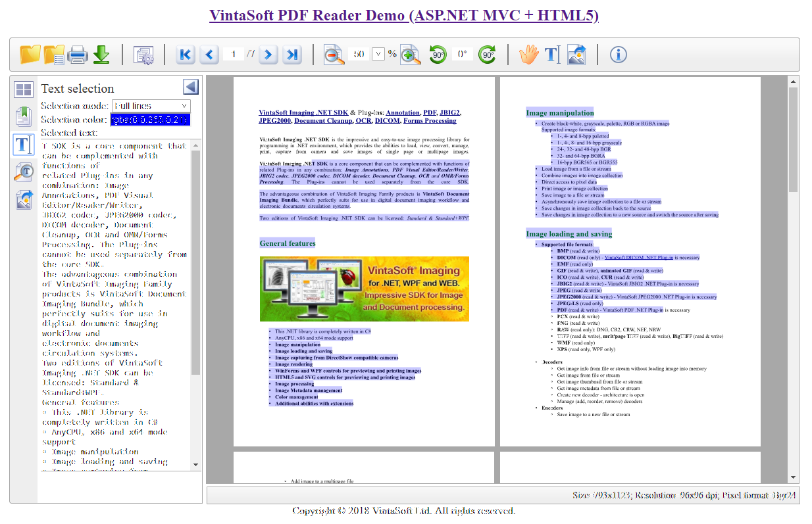Click the document viewer scroll-down arrow
The height and width of the screenshot is (524, 812).
tap(794, 478)
